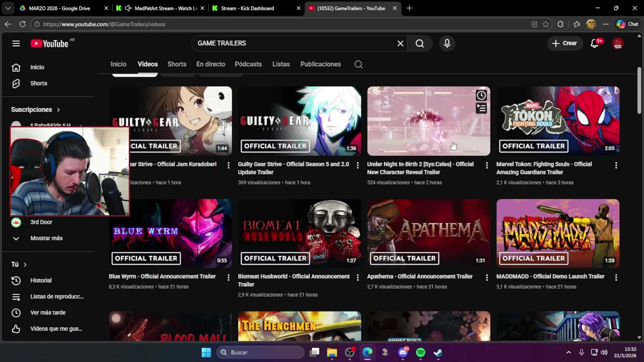This screenshot has width=644, height=362.
Task: Click the Windows taskbar Buscar box
Action: tap(260, 352)
